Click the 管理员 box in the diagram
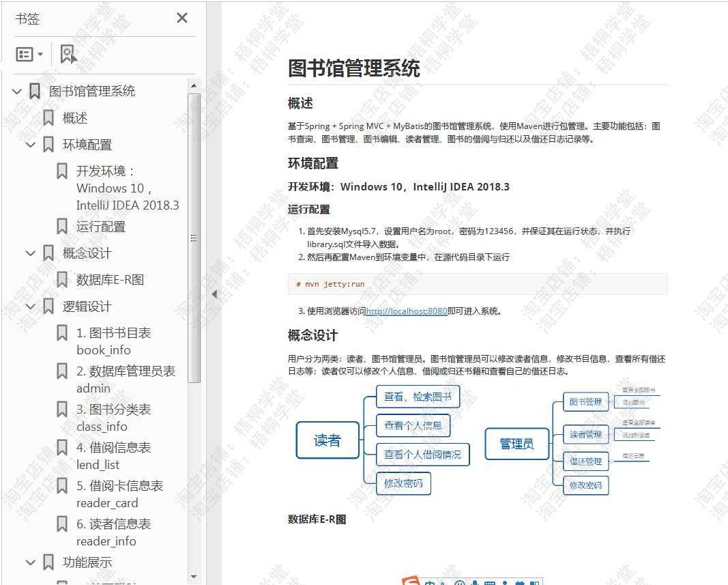The width and height of the screenshot is (728, 585). [516, 443]
